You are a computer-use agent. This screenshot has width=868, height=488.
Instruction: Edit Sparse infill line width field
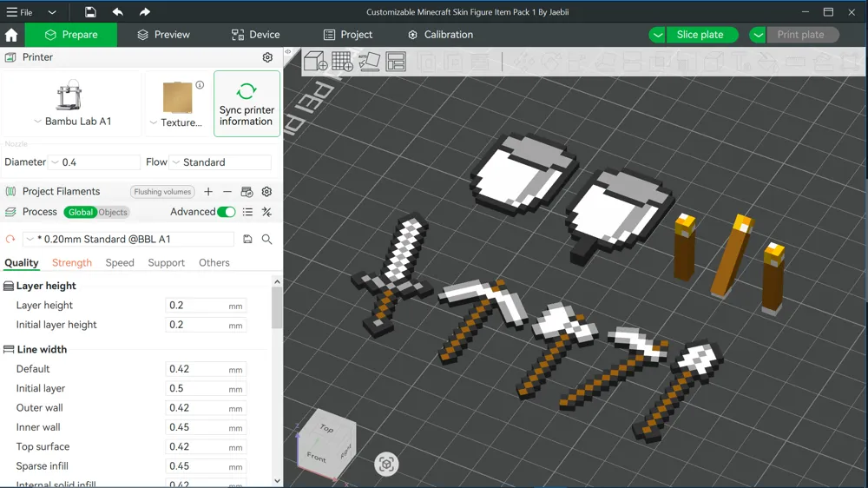(x=206, y=465)
